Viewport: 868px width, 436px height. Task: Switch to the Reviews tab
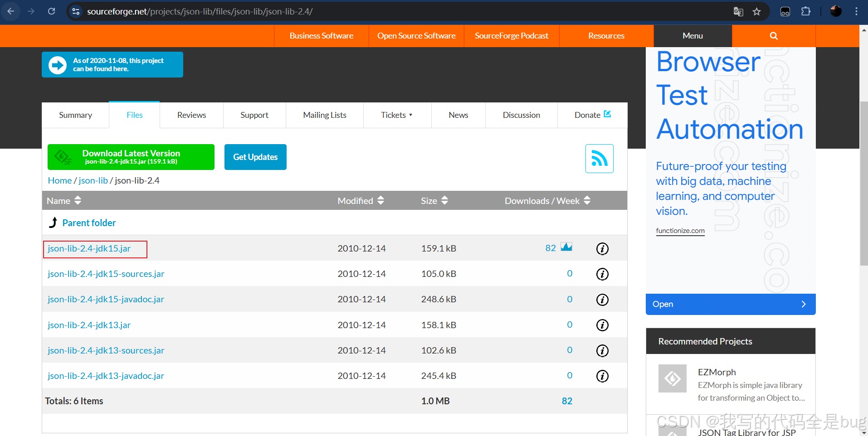tap(191, 115)
